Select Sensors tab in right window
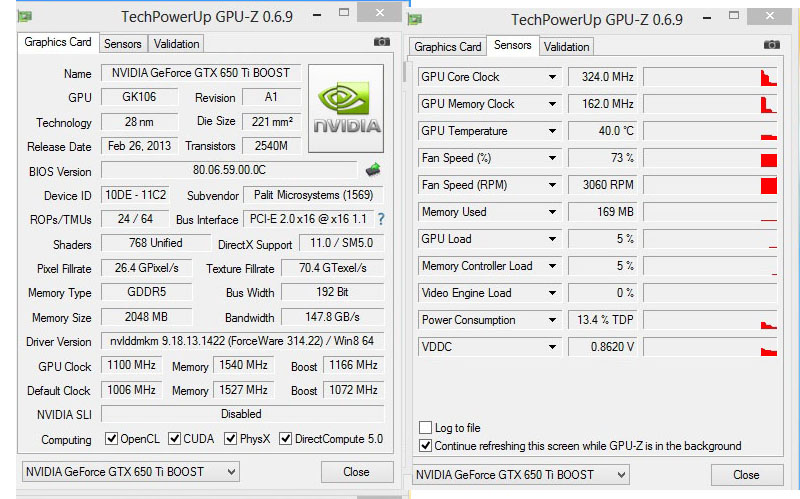The width and height of the screenshot is (800, 499). (x=512, y=45)
